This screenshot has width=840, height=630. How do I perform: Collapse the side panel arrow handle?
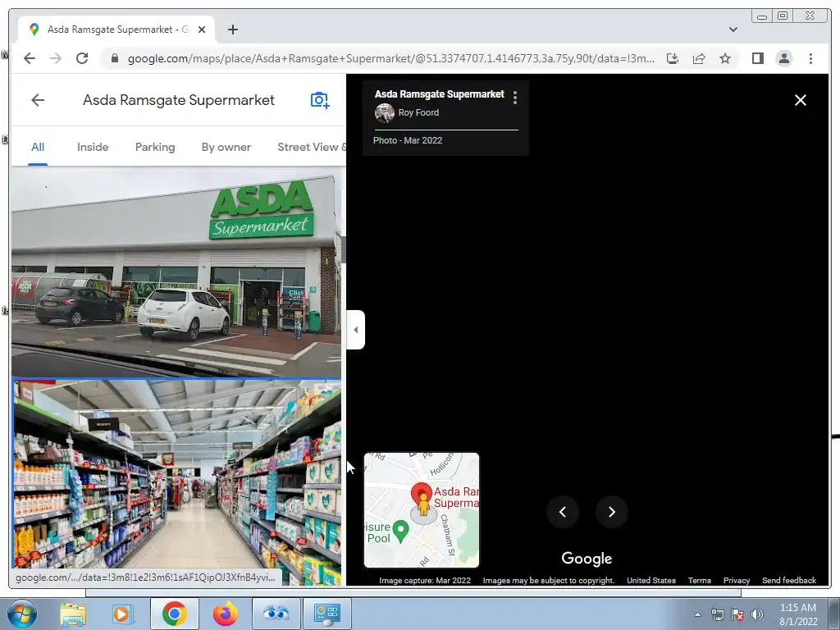[x=356, y=330]
